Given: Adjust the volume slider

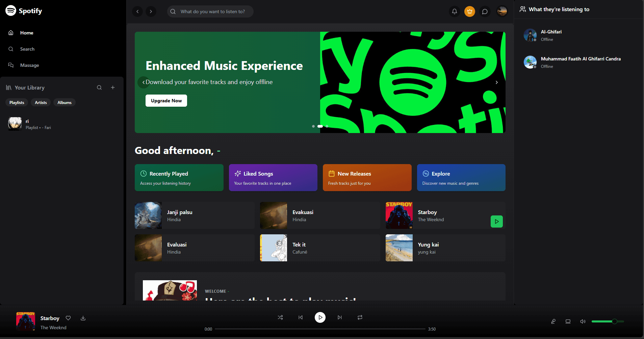Looking at the screenshot, I should point(608,321).
